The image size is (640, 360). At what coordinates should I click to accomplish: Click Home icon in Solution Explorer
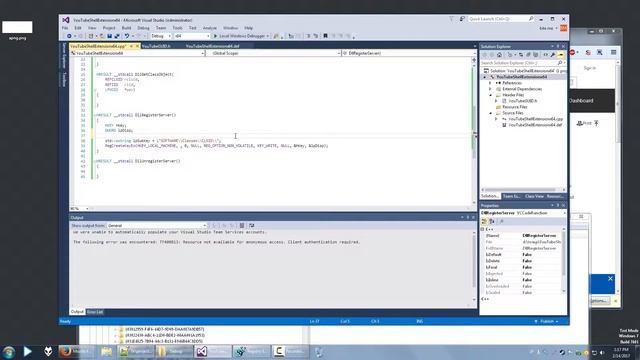[x=499, y=55]
